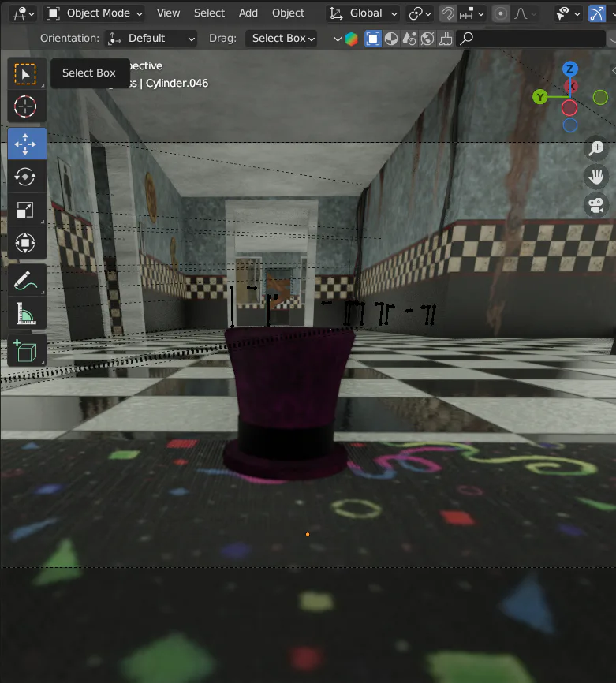This screenshot has width=616, height=683.
Task: Open the Add menu
Action: (248, 13)
